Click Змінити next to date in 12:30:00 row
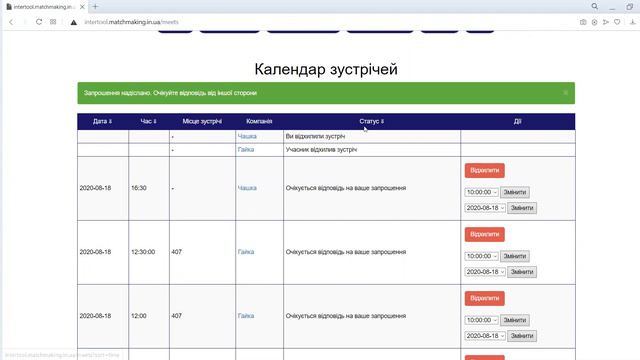The image size is (640, 360). click(522, 272)
